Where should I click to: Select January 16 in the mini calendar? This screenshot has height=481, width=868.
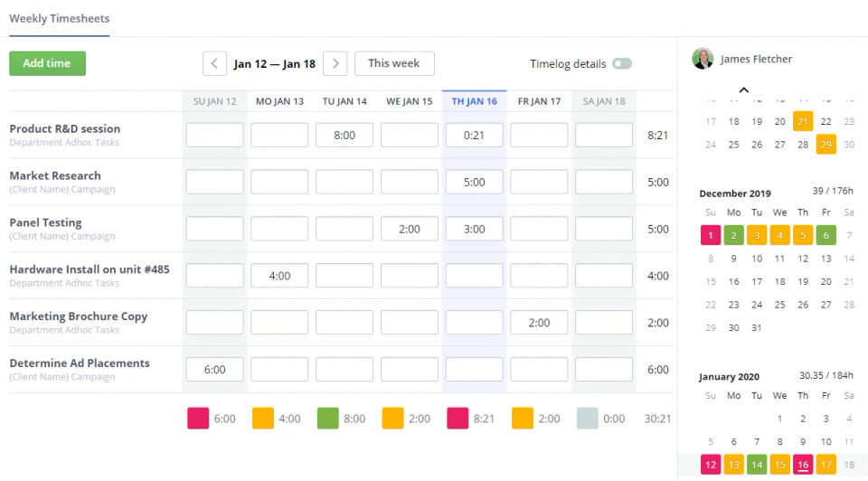point(803,465)
